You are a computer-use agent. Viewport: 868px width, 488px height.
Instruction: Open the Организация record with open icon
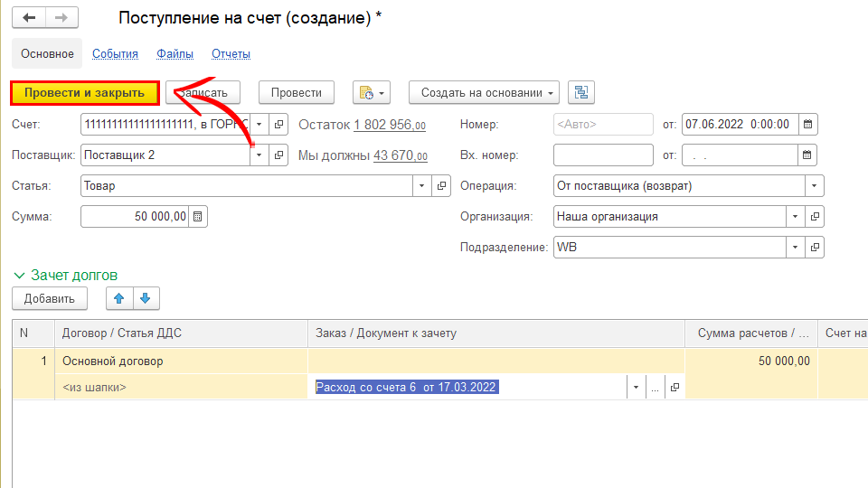tap(815, 217)
